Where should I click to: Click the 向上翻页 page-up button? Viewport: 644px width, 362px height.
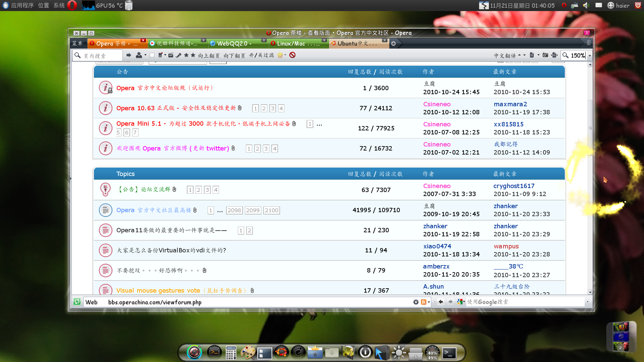[209, 55]
